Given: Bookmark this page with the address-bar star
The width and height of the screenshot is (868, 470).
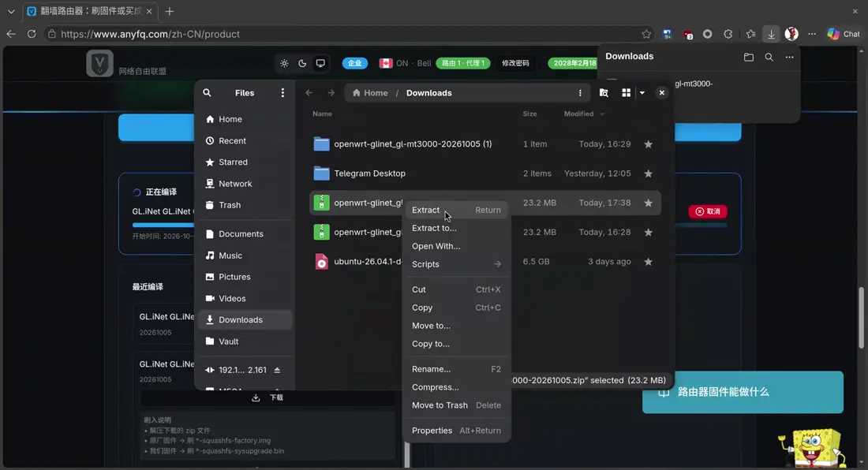Looking at the screenshot, I should pyautogui.click(x=646, y=34).
